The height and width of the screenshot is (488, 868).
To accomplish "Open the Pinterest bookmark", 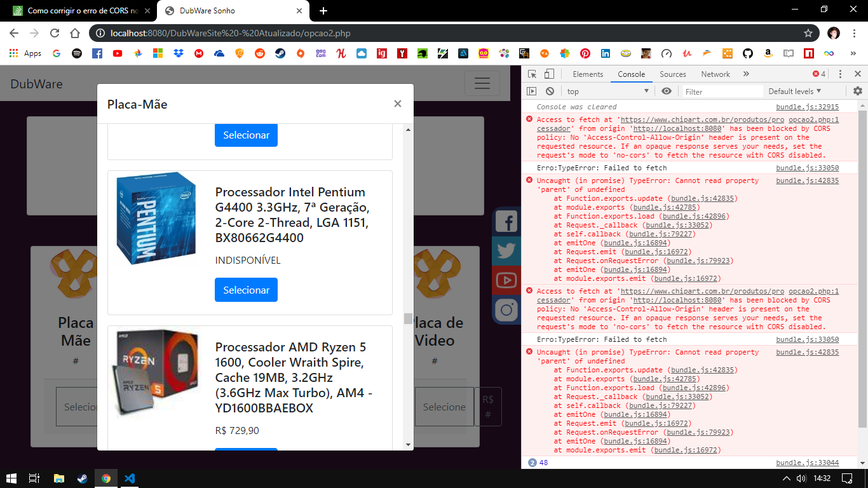I will pos(585,54).
